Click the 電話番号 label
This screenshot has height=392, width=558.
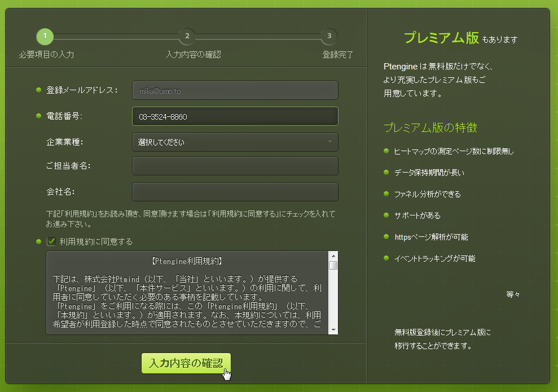coord(64,116)
